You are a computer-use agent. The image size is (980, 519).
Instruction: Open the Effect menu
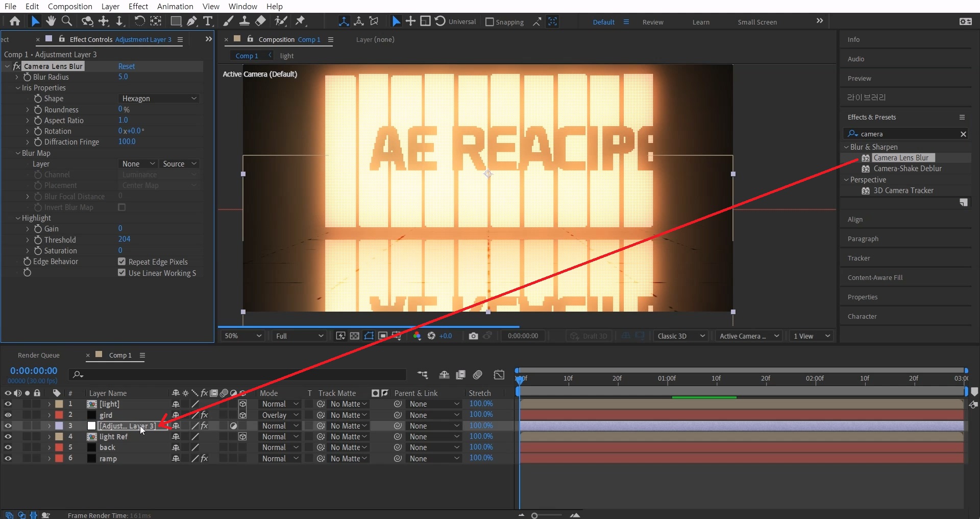(138, 6)
